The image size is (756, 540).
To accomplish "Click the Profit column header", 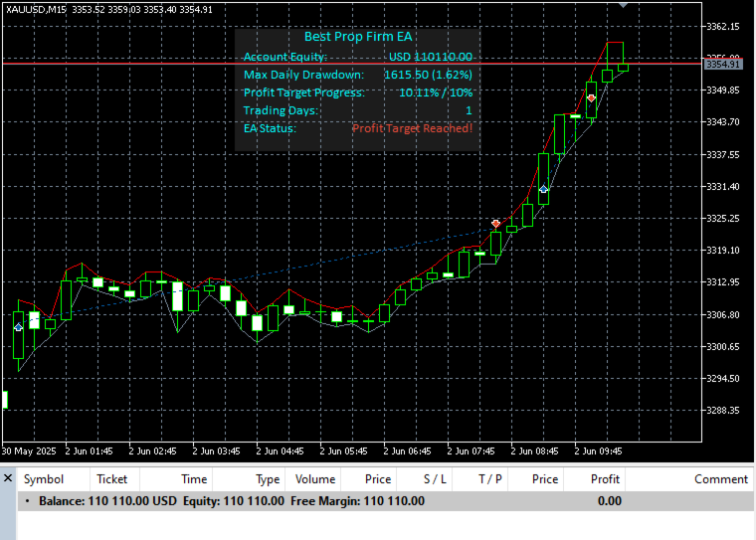I will click(605, 479).
